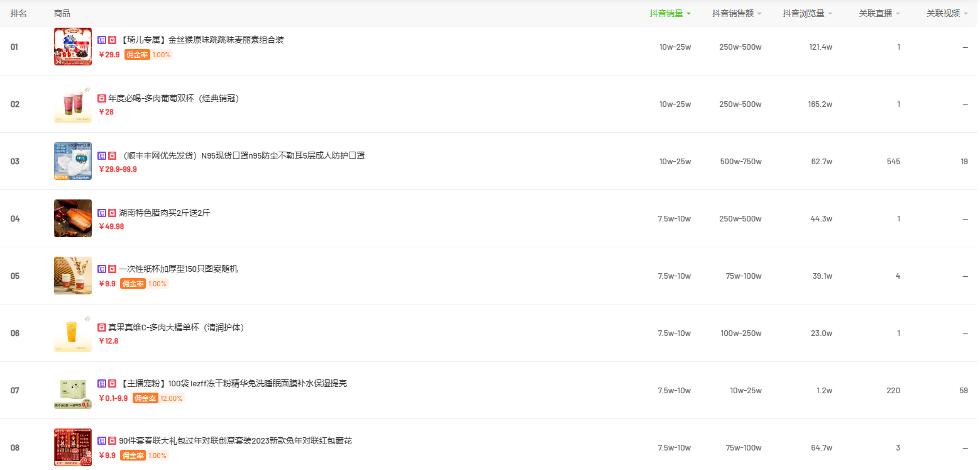This screenshot has height=470, width=980.
Task: Open product 【主播宠粉】100袋 lezff冻干粉 title
Action: coord(233,384)
